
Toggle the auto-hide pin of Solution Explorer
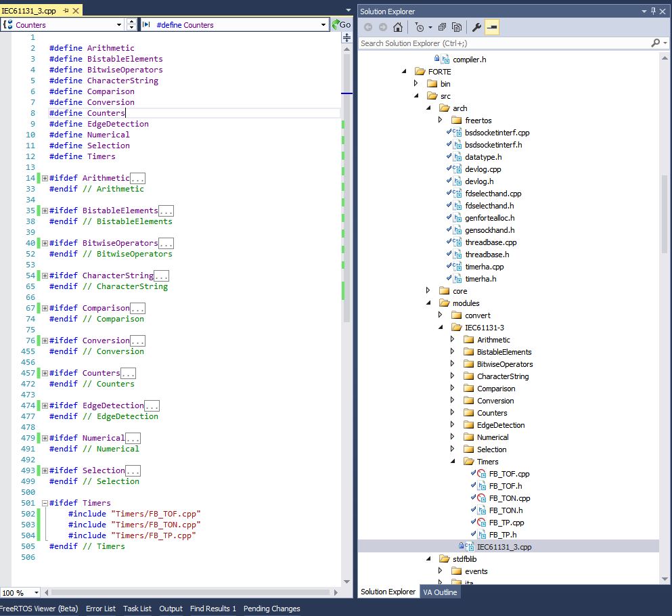(653, 11)
